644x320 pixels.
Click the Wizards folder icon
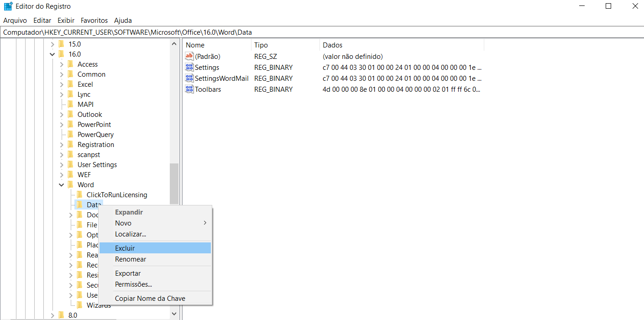click(79, 305)
